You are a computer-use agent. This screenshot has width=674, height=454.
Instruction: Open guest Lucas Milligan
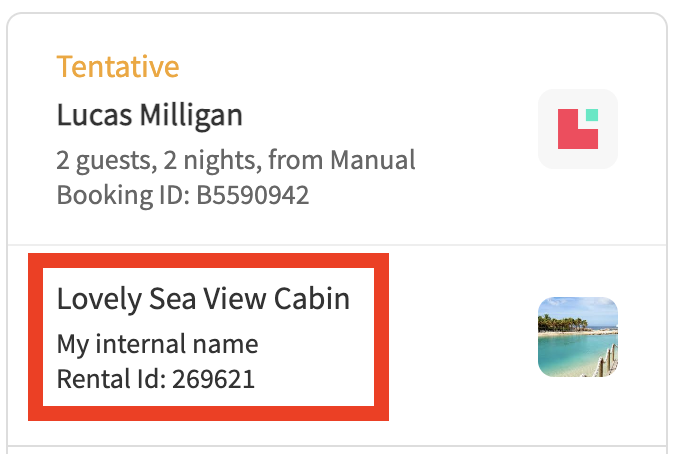click(x=149, y=115)
